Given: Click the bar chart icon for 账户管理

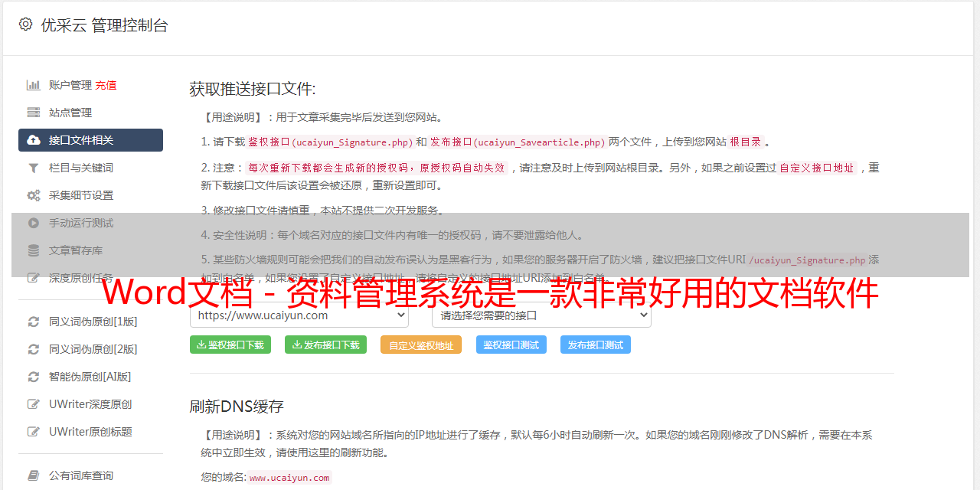Looking at the screenshot, I should (34, 85).
